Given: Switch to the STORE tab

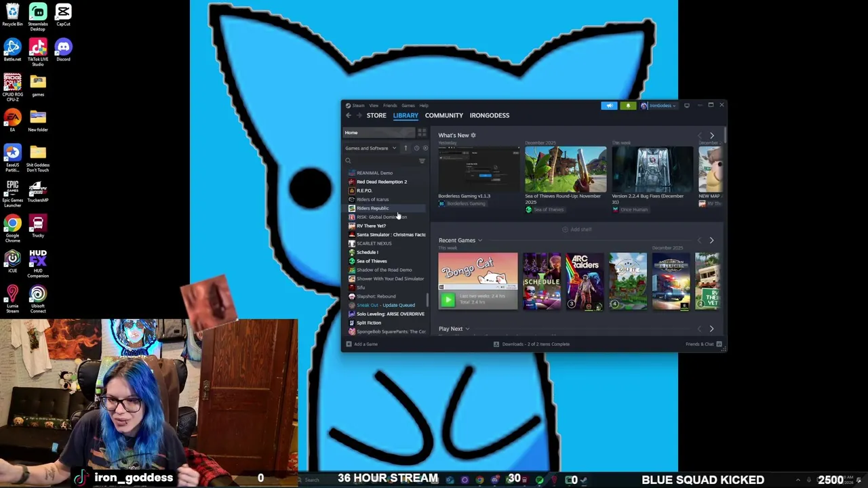Looking at the screenshot, I should click(x=376, y=115).
